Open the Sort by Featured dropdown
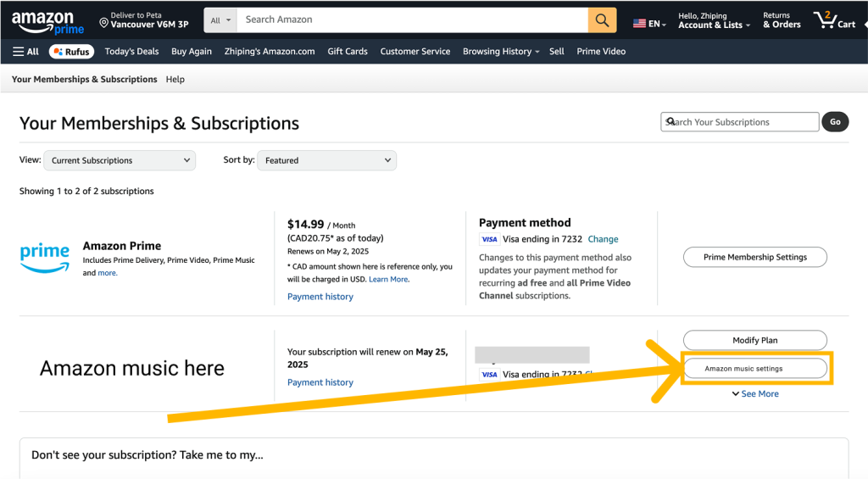This screenshot has width=868, height=479. (326, 160)
